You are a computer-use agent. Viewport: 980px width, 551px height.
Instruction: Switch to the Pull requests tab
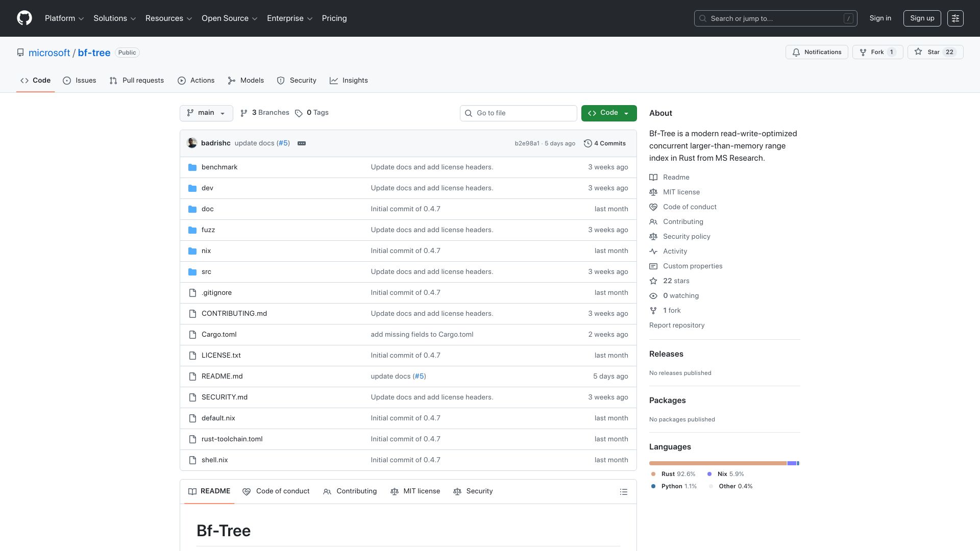click(x=137, y=81)
